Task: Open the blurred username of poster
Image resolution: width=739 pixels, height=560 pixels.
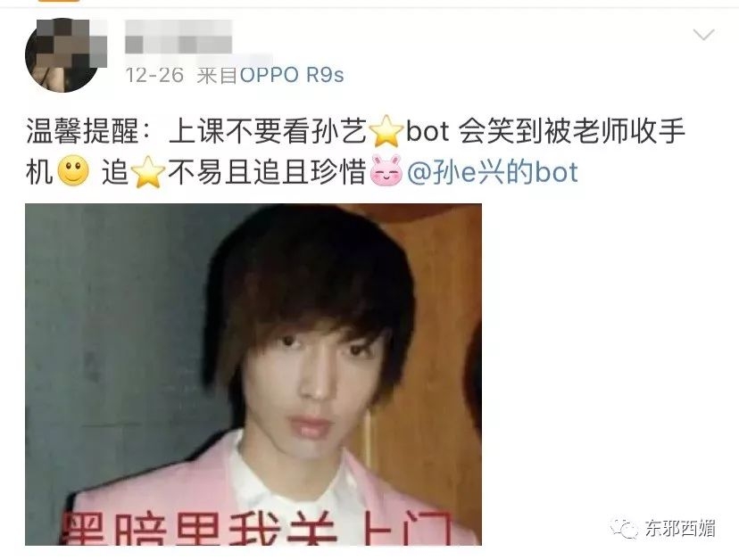Action: tap(179, 37)
